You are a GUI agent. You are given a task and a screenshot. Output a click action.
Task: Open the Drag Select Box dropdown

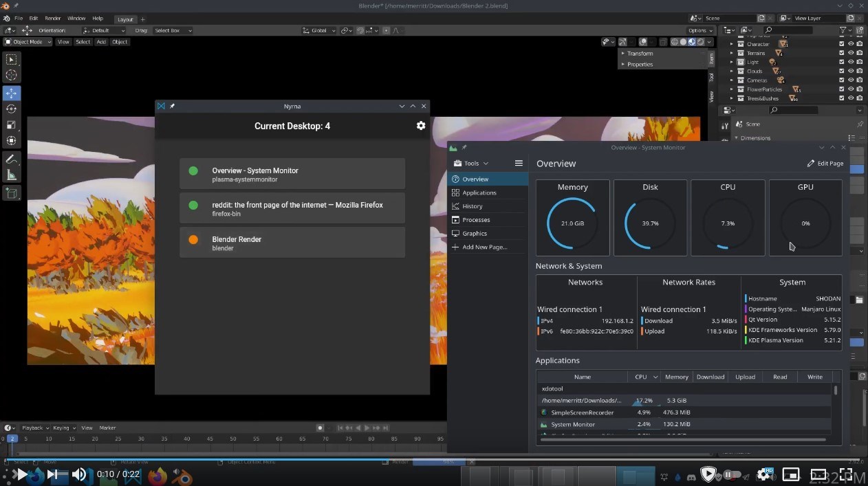point(173,30)
